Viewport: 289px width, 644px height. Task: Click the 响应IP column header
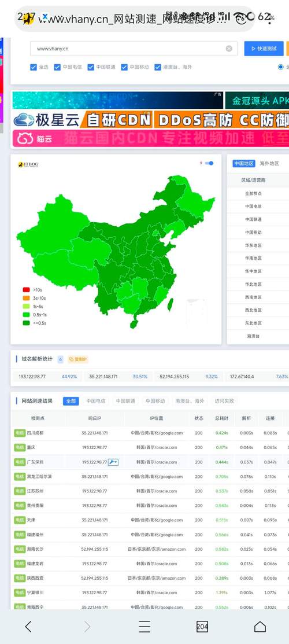[94, 418]
